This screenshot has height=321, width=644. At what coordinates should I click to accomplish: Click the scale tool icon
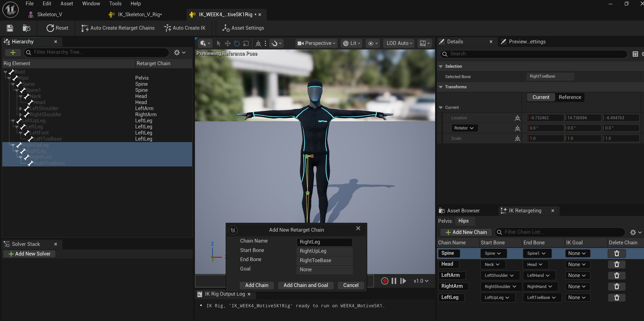[246, 43]
